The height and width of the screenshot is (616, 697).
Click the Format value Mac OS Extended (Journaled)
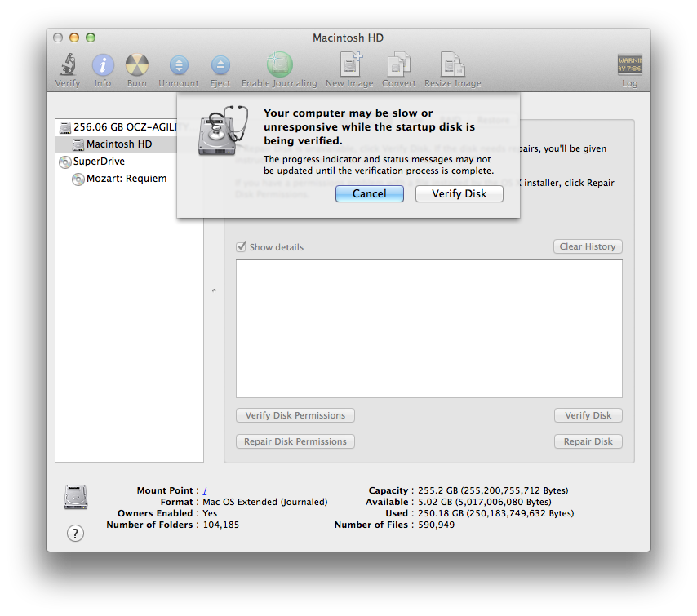click(265, 502)
